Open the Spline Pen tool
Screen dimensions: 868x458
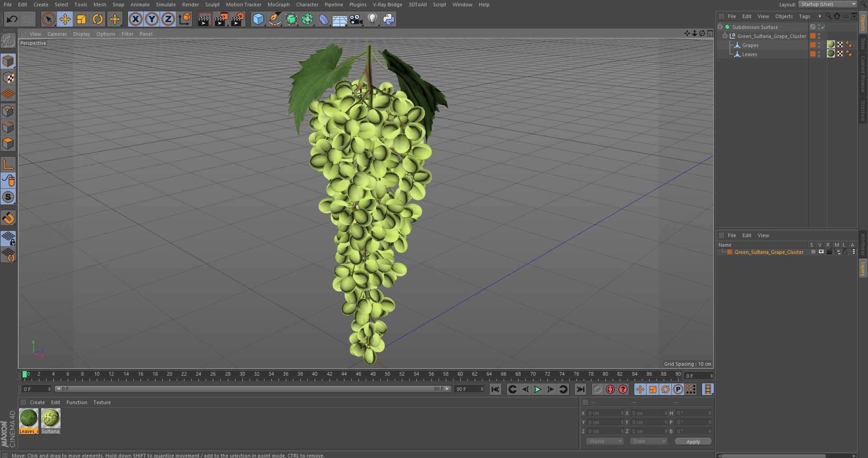(x=274, y=19)
